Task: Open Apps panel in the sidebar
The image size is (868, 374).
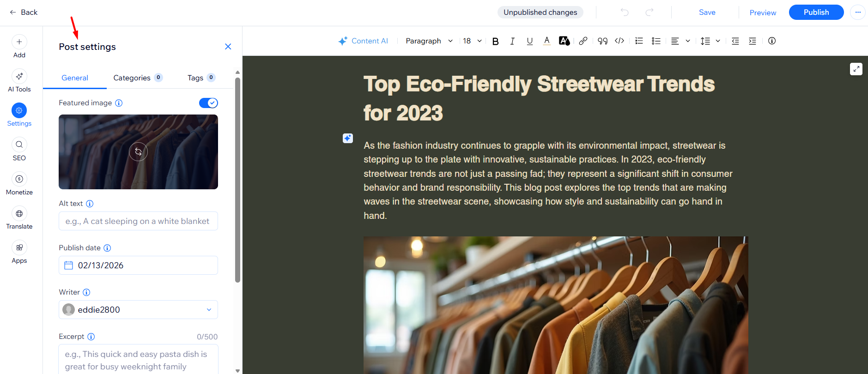Action: 19,252
